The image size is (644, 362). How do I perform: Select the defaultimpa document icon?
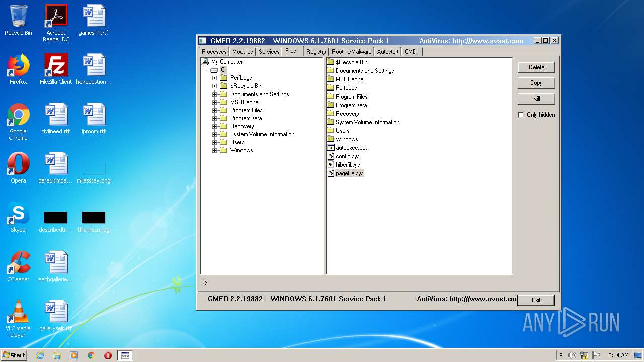56,168
